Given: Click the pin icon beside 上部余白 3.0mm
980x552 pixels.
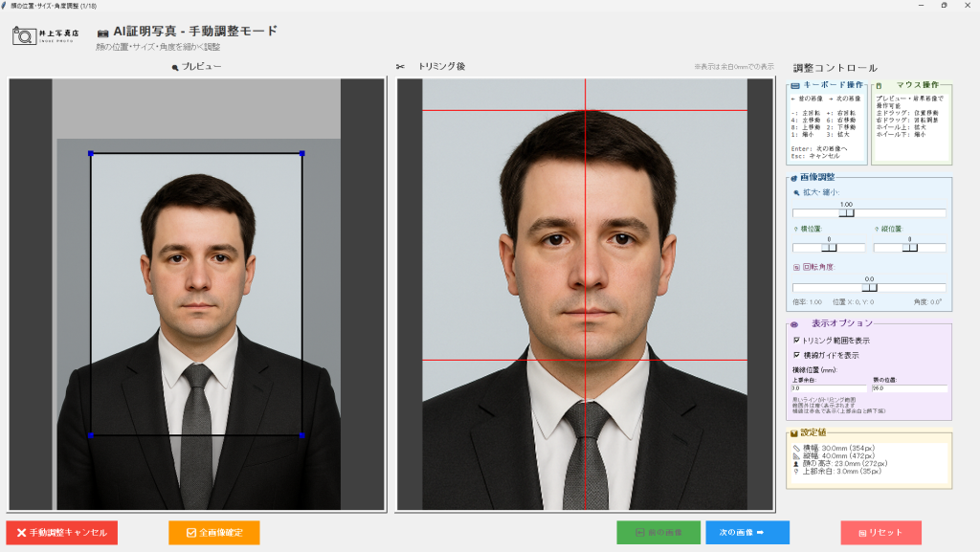Looking at the screenshot, I should click(x=796, y=472).
